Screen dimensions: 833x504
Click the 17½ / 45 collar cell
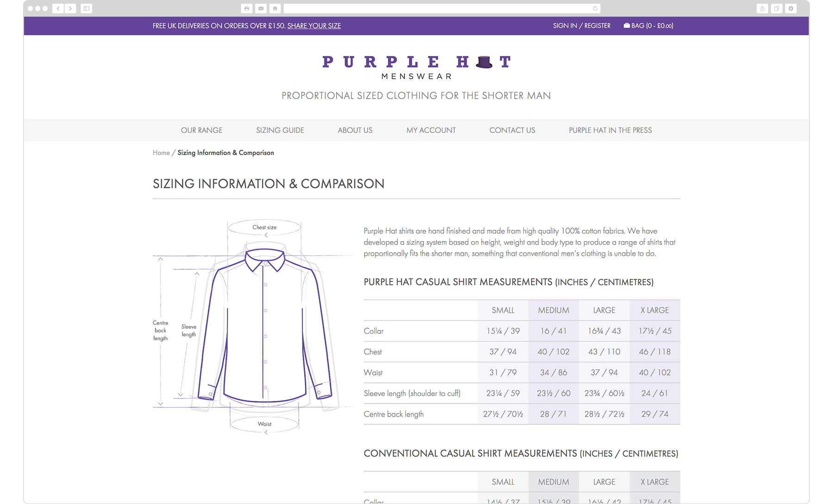[655, 331]
